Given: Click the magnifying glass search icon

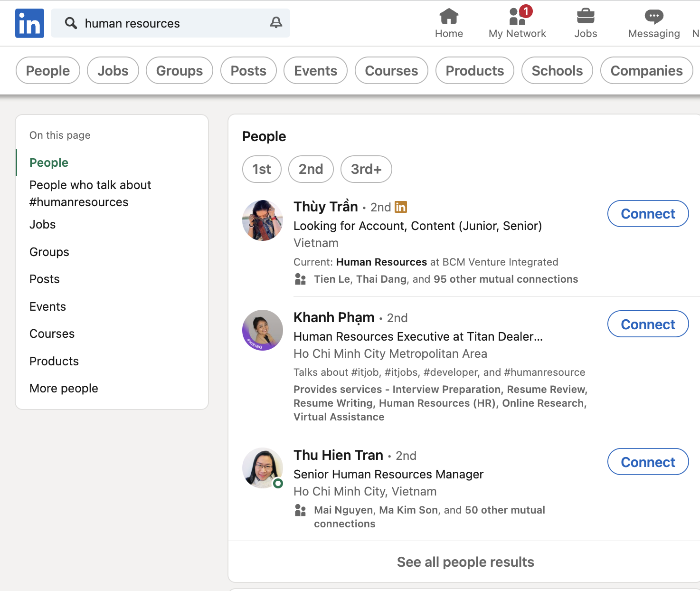Looking at the screenshot, I should click(71, 23).
